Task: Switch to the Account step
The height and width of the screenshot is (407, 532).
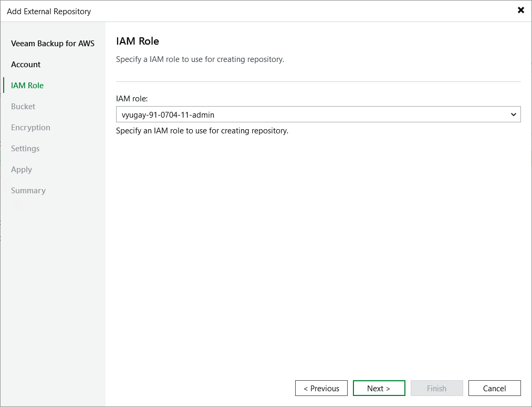Action: (25, 64)
